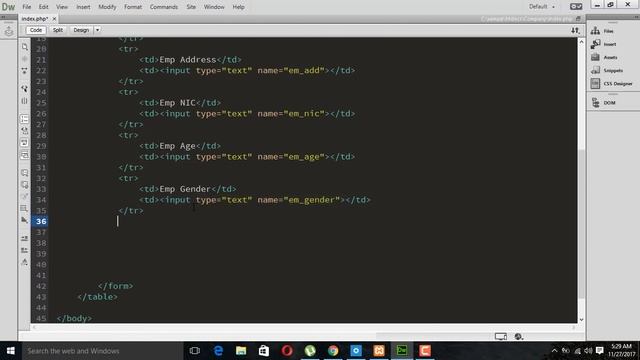Open the View menu
The width and height of the screenshot is (640, 360).
coord(62,7)
